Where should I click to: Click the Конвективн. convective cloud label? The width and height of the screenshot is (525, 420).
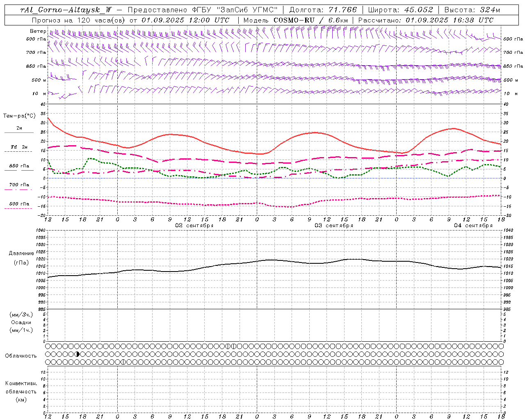point(21,383)
